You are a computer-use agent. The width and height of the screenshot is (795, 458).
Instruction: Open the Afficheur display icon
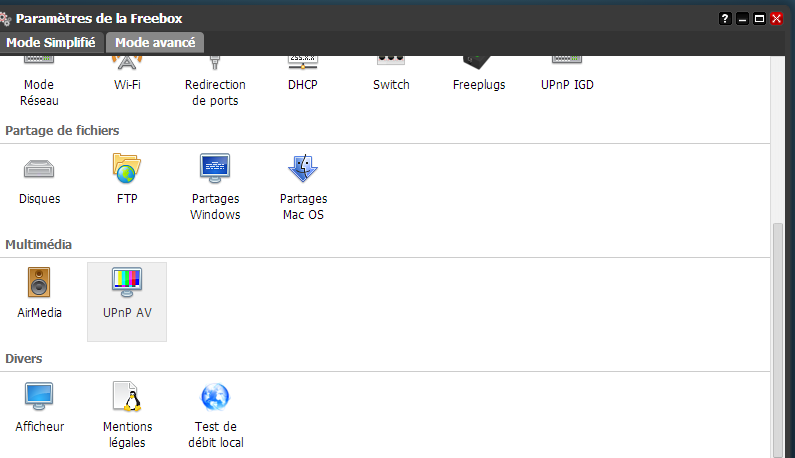[39, 396]
